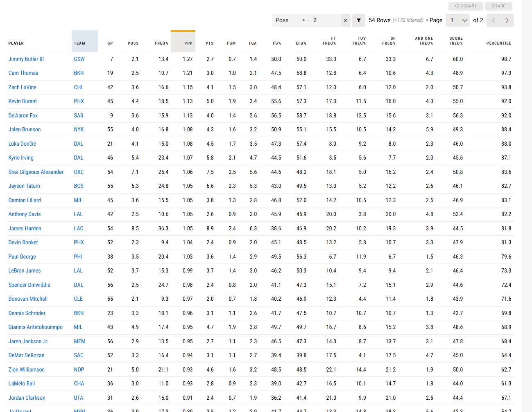
Task: Open Anthony Davis player link
Action: click(25, 214)
